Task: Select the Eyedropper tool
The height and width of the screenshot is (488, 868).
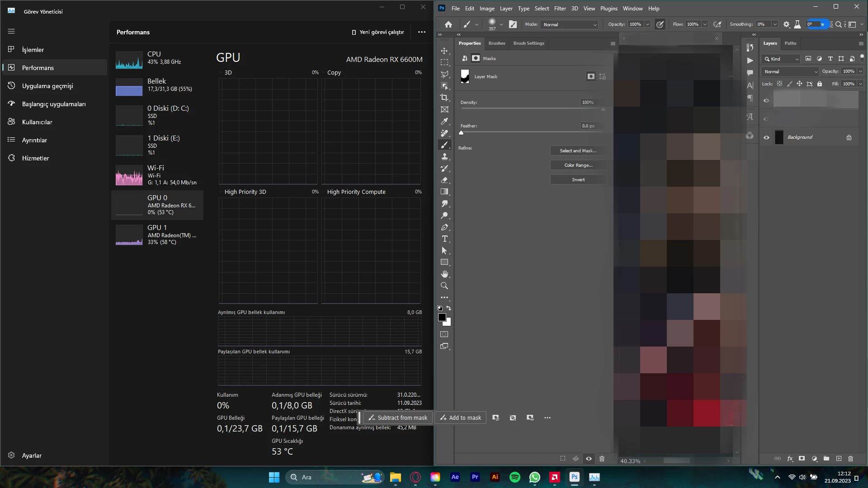Action: click(444, 121)
